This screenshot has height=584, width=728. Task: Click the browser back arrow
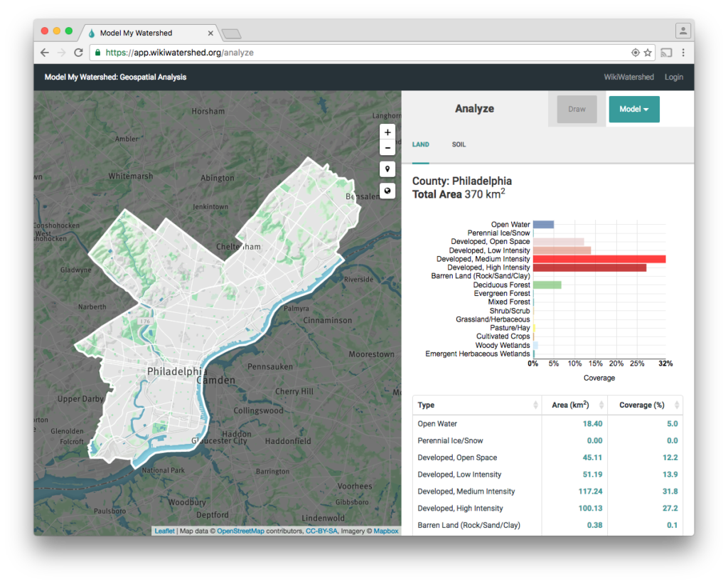44,52
